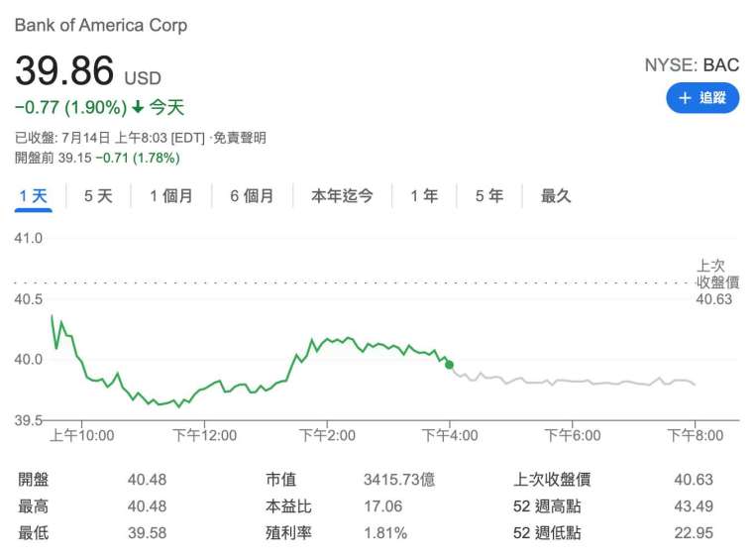
Task: Open the 免責聲明 disclaimer link
Action: pyautogui.click(x=239, y=138)
